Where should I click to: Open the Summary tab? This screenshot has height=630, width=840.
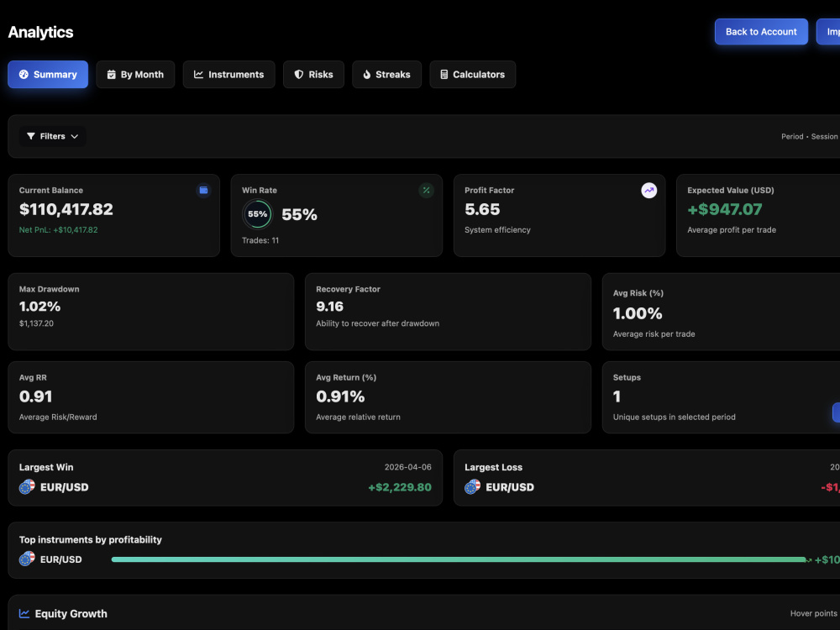click(48, 75)
